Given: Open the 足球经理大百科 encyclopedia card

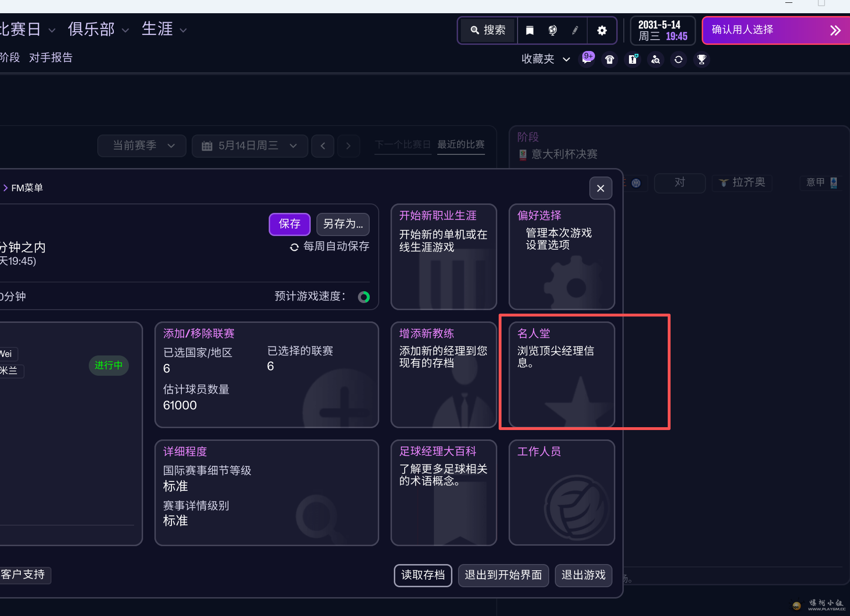Looking at the screenshot, I should pos(444,493).
